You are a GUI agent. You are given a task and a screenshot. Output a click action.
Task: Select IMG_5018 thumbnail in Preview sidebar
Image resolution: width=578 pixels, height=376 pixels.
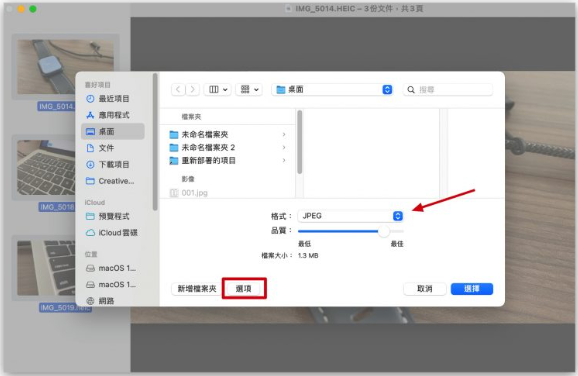click(x=46, y=168)
